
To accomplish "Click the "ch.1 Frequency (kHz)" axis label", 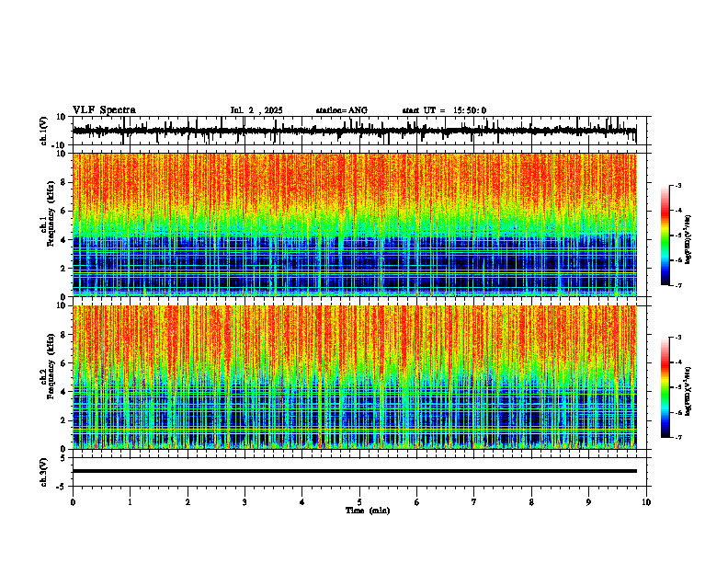I will [x=48, y=213].
